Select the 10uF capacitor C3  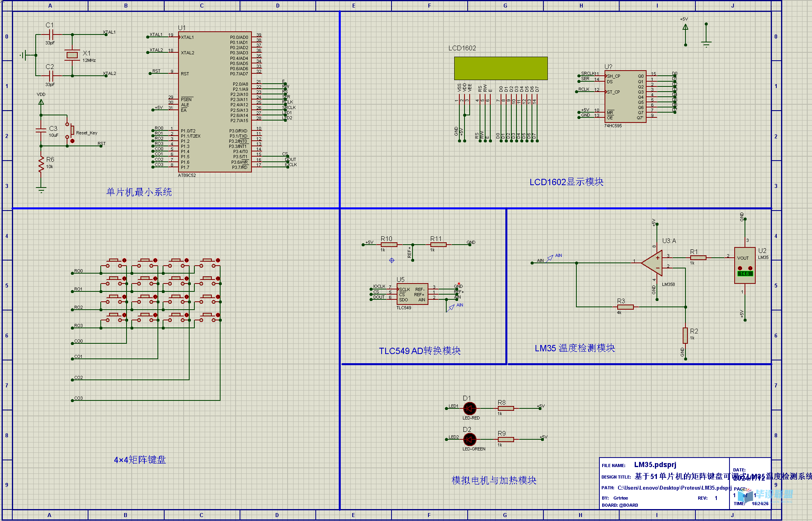(41, 130)
